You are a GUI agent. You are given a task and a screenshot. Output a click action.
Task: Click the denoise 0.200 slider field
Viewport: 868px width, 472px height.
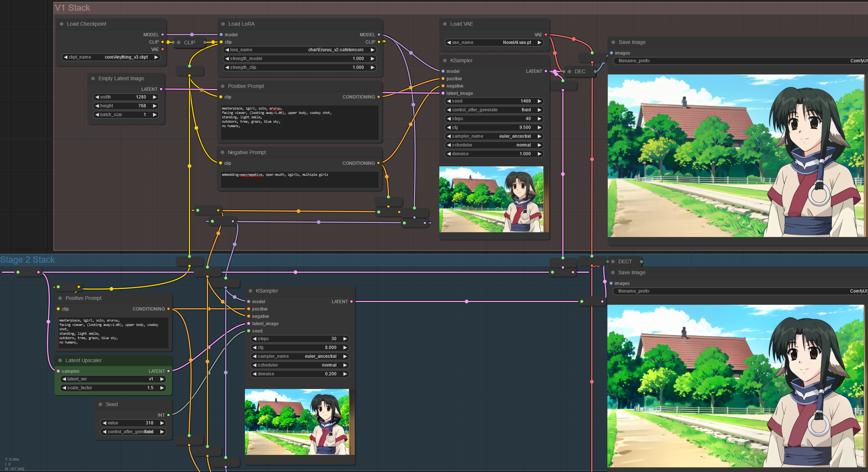tap(299, 374)
